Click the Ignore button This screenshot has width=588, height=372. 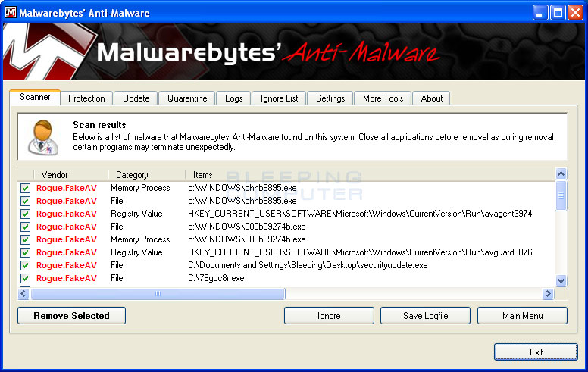click(x=329, y=316)
